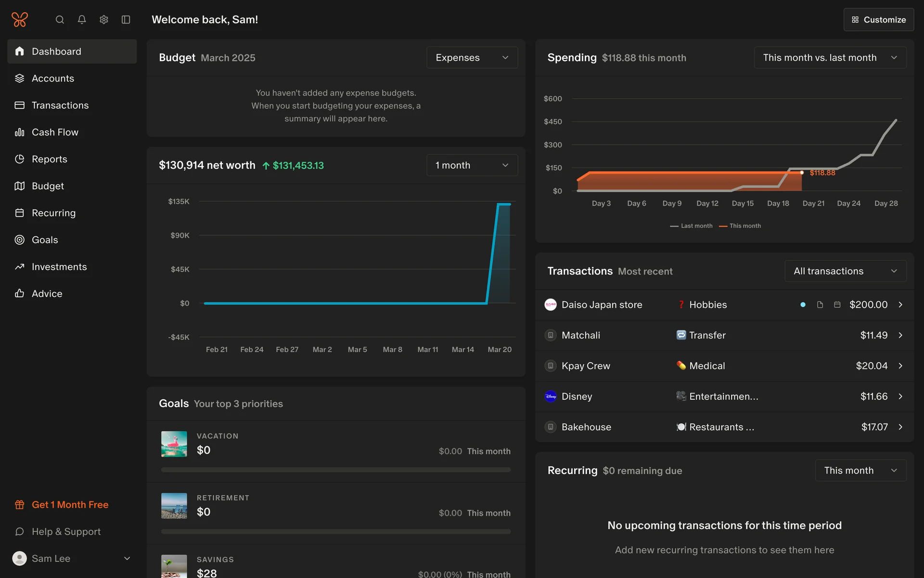Click the Vacation goal progress bar
Screen dimensions: 924x578
[x=336, y=470]
